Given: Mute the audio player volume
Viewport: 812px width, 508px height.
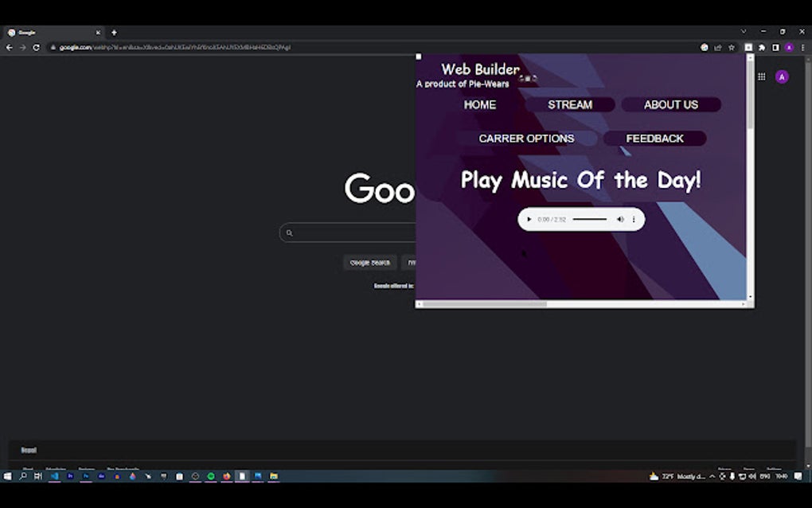Looking at the screenshot, I should click(620, 219).
